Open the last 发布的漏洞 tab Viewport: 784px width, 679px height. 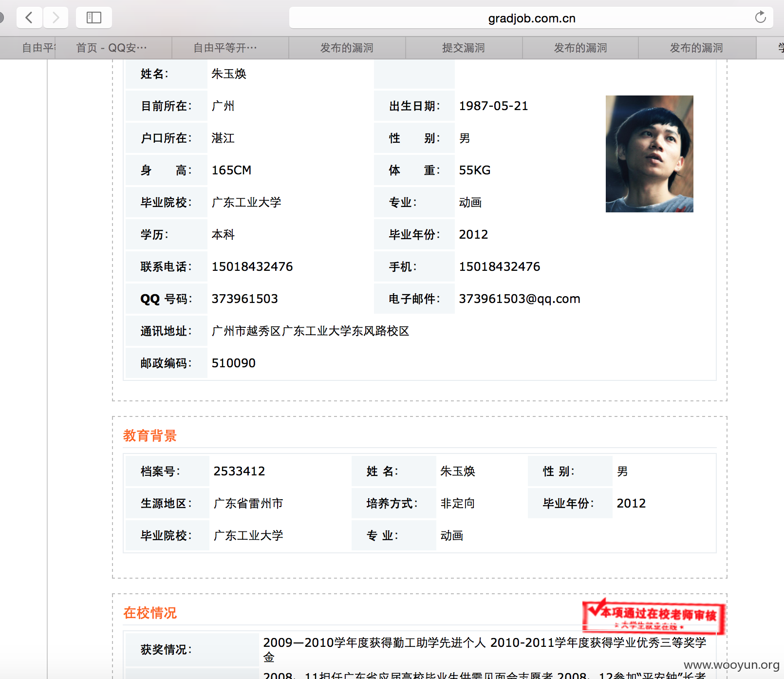697,48
